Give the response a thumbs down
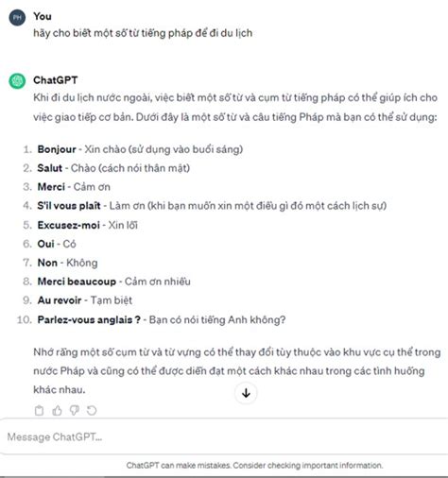 (x=75, y=411)
